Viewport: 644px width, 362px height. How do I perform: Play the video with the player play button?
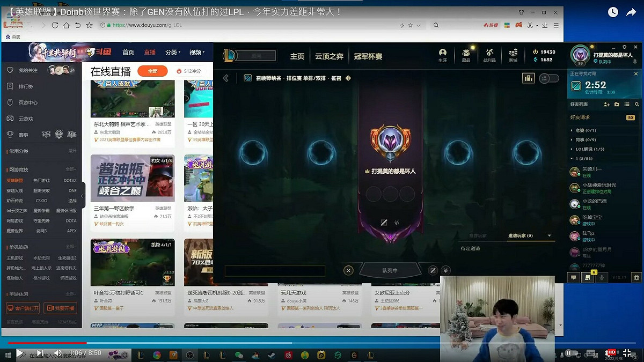click(x=20, y=353)
